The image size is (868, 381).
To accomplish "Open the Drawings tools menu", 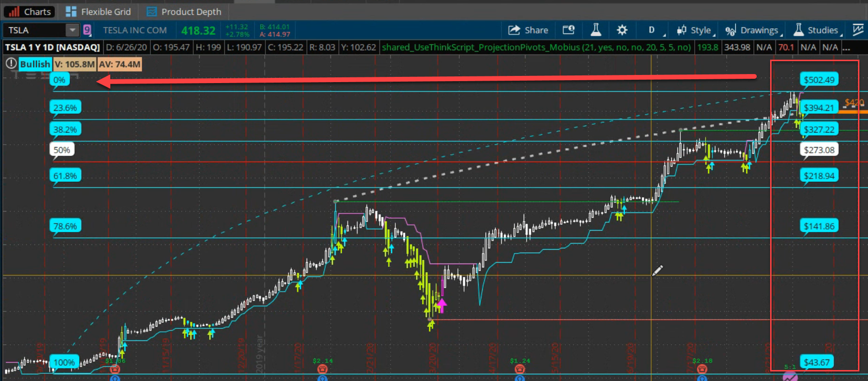I will pyautogui.click(x=753, y=30).
